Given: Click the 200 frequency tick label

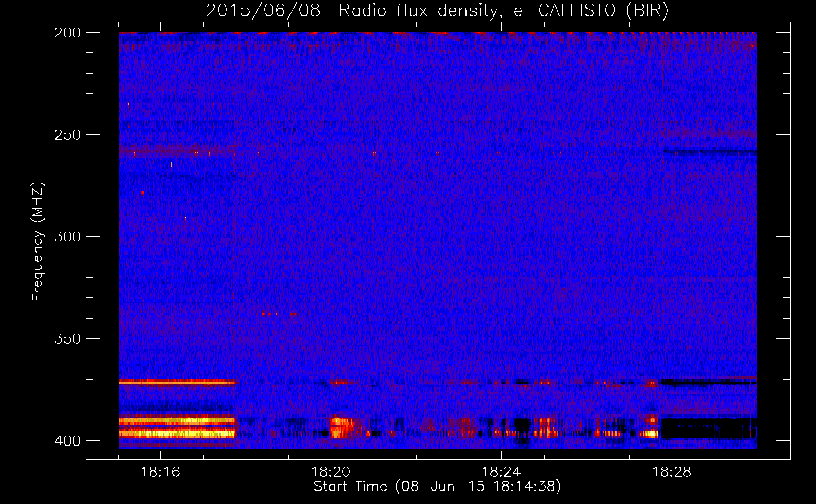Looking at the screenshot, I should 68,33.
